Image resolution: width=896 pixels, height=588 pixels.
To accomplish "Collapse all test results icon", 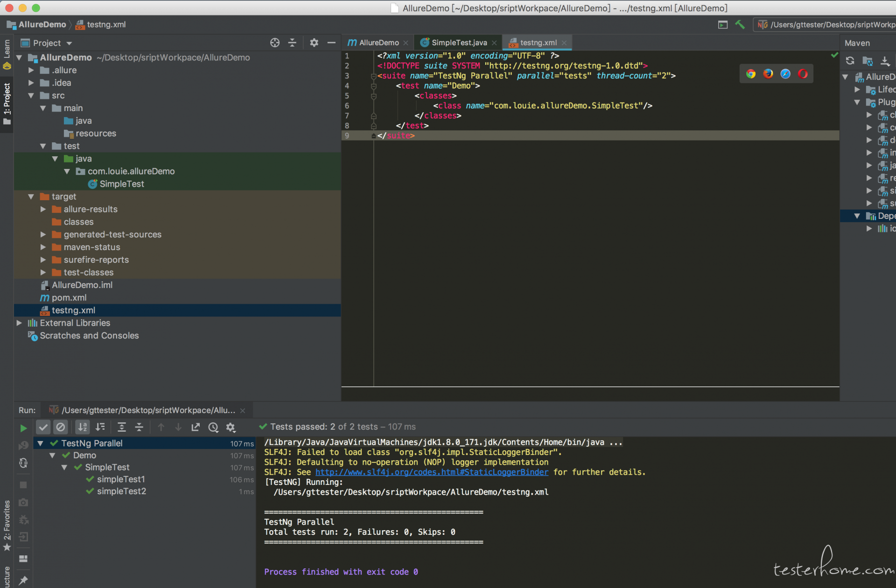I will (139, 427).
